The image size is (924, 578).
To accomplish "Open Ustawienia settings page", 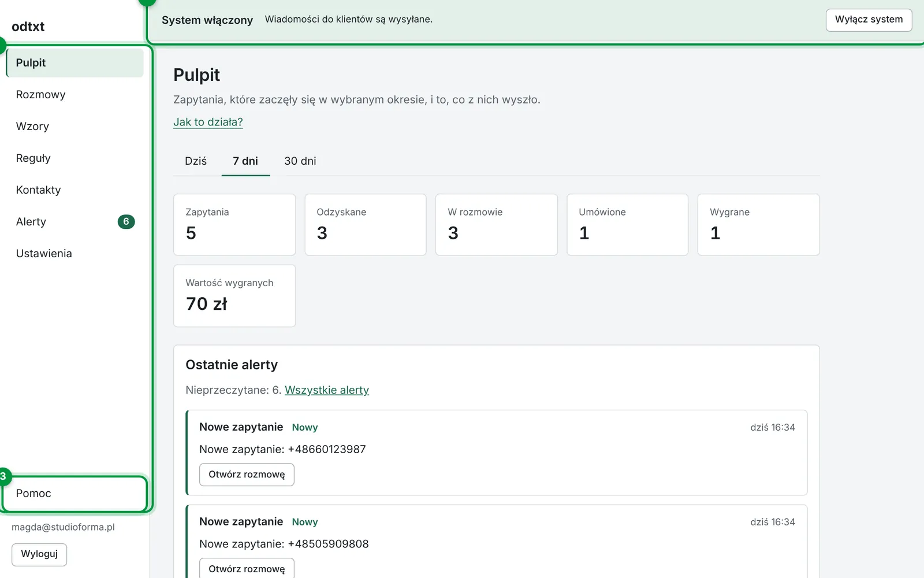I will (x=74, y=253).
